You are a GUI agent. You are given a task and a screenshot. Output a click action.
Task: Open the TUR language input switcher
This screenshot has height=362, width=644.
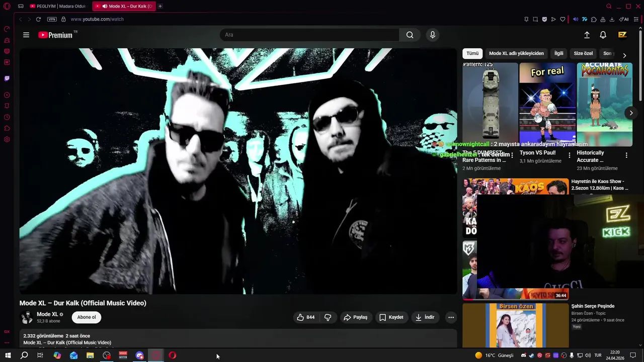[598, 355]
